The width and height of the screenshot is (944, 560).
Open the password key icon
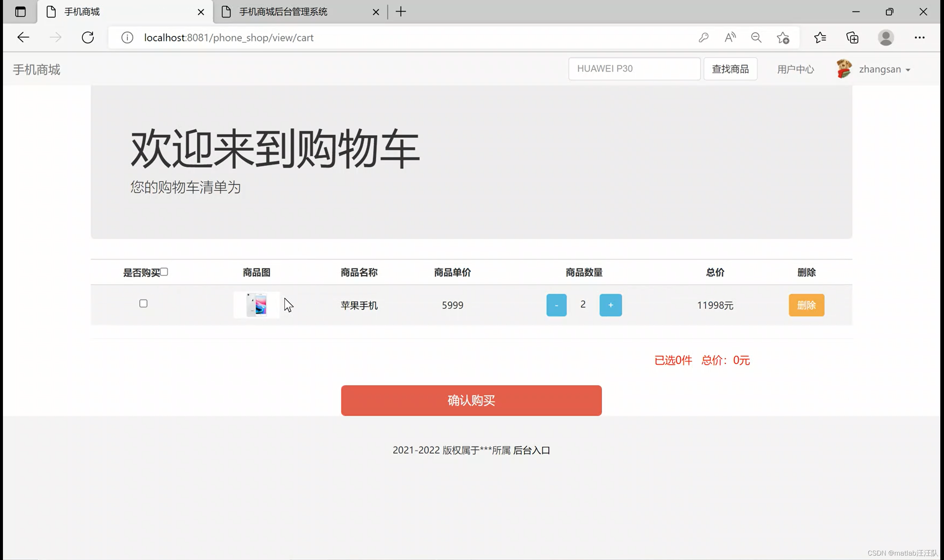[x=703, y=37]
